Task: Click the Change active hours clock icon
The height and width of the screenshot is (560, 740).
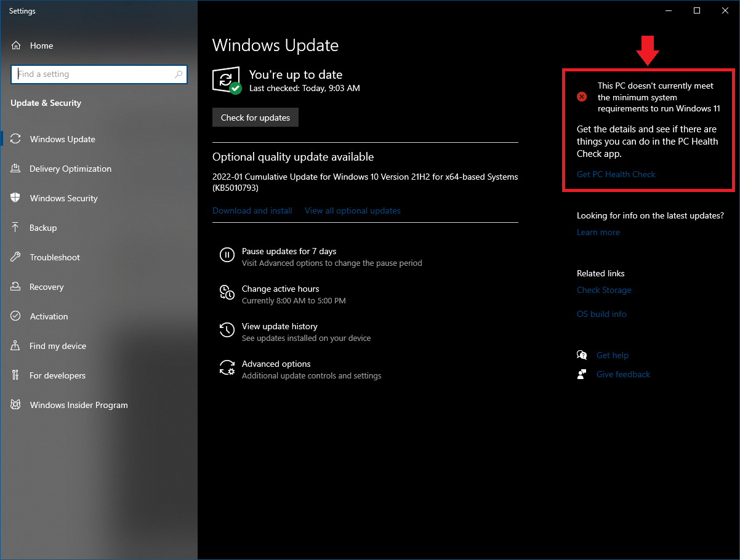Action: pyautogui.click(x=227, y=292)
